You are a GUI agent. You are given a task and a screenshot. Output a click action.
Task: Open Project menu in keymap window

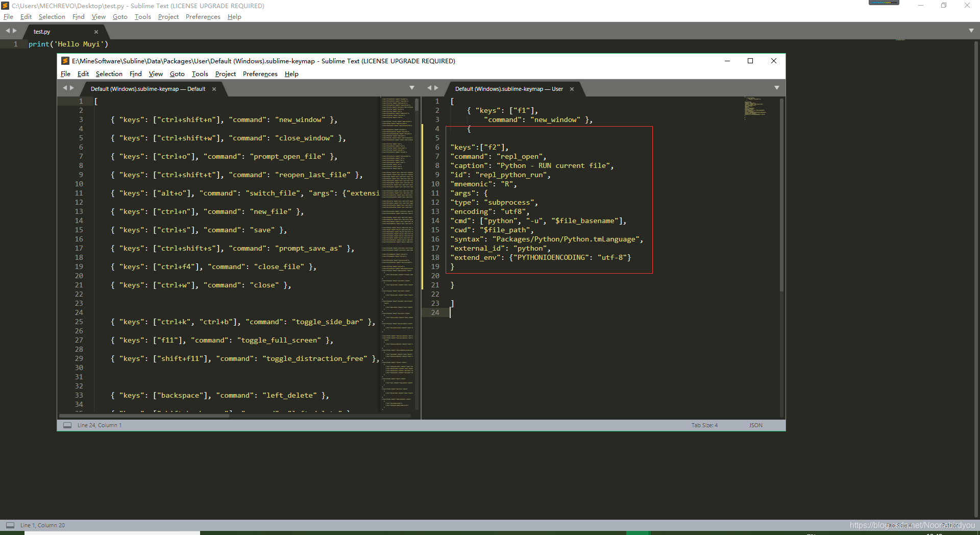tap(226, 74)
